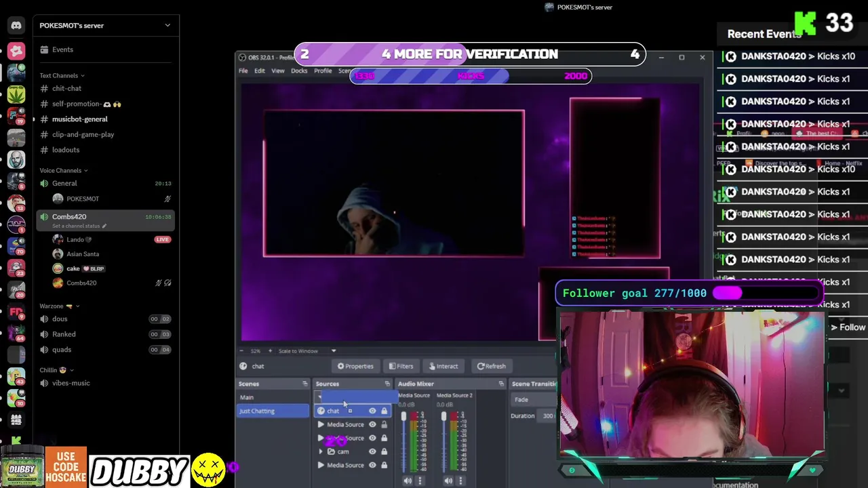Screen dimensions: 868x488
Task: Collapse the Chillin category
Action: tap(56, 370)
